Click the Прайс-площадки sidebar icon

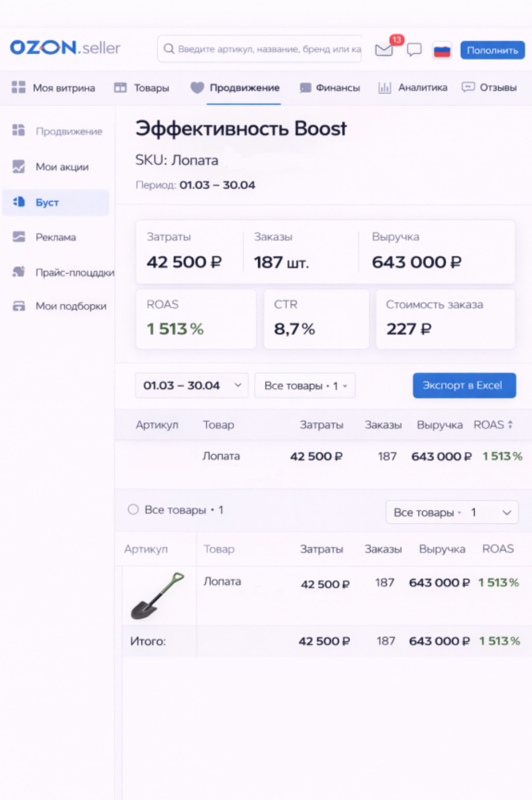19,272
